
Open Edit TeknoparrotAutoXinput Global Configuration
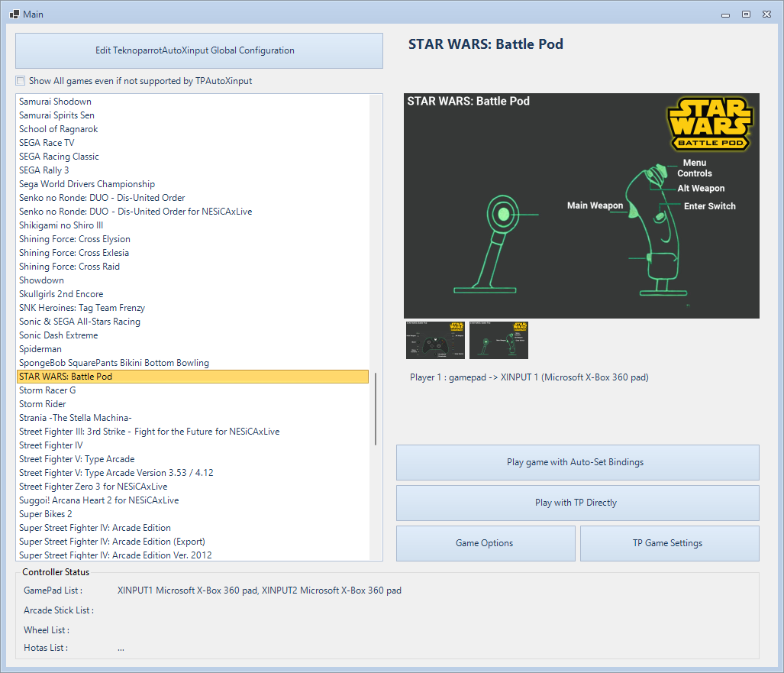click(x=199, y=50)
